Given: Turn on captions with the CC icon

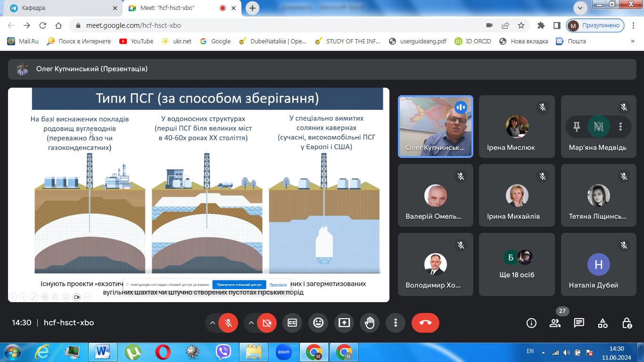Looking at the screenshot, I should click(292, 323).
